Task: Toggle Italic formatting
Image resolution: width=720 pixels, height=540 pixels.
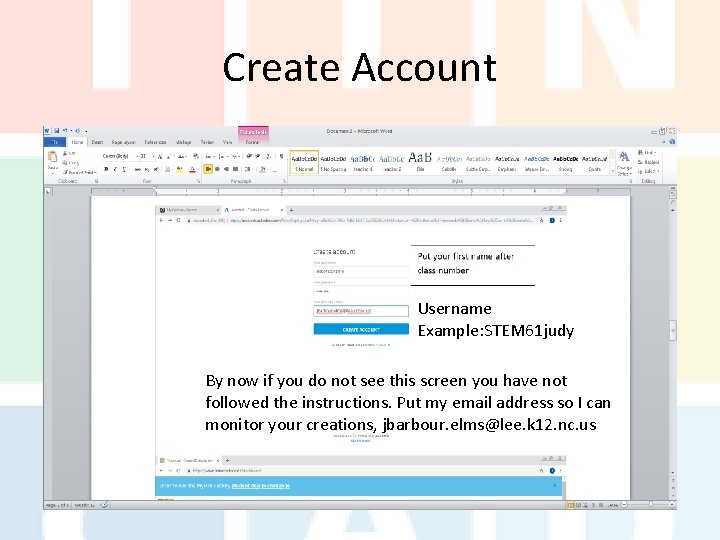Action: [x=115, y=169]
